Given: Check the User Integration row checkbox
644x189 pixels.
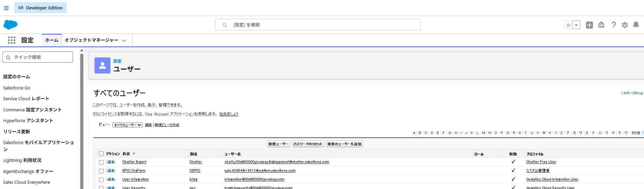Looking at the screenshot, I should point(101,180).
